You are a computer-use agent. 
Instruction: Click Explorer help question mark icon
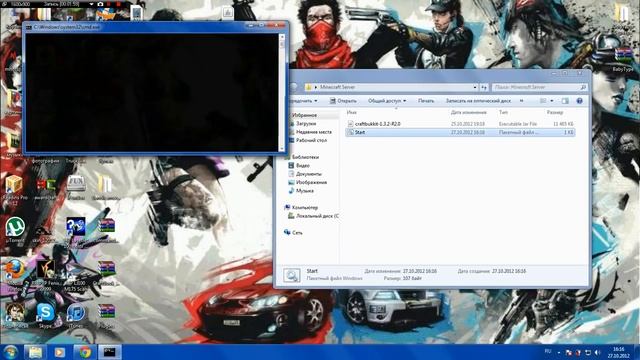pyautogui.click(x=579, y=101)
